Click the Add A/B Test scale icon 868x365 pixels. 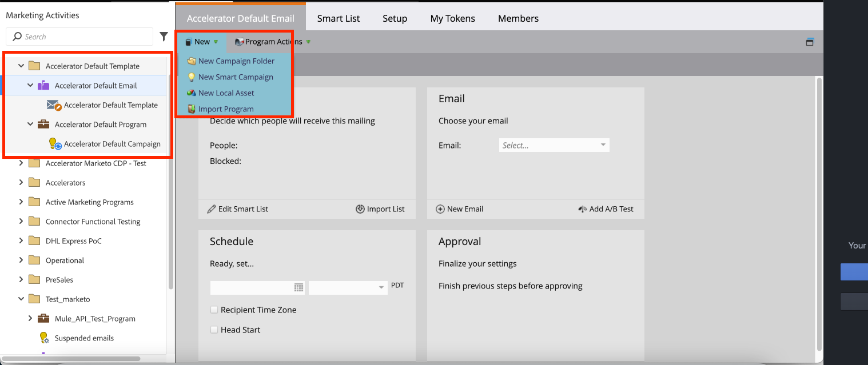point(583,209)
